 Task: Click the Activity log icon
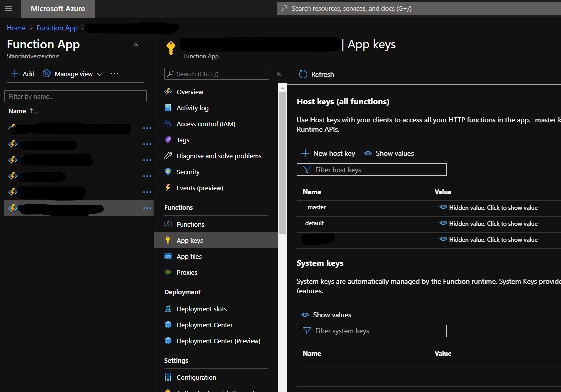point(168,108)
